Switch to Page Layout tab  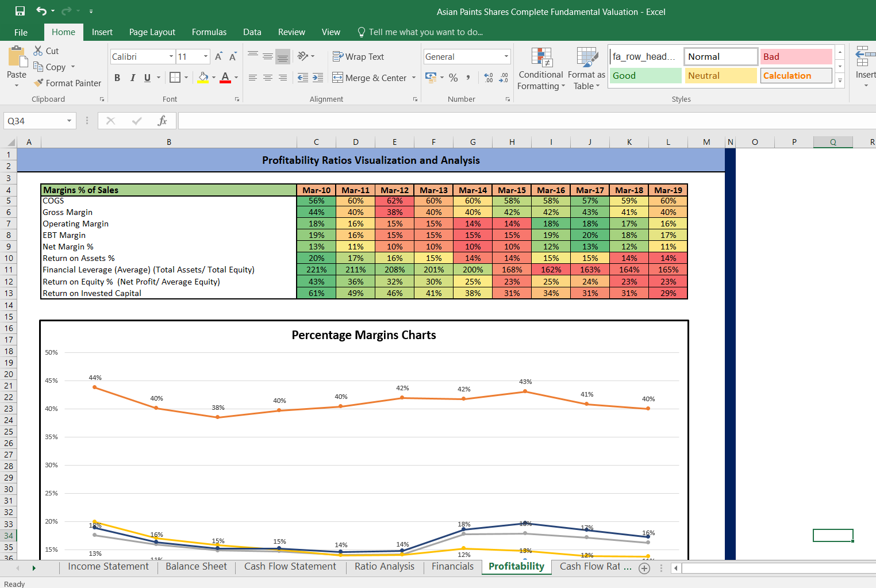152,32
